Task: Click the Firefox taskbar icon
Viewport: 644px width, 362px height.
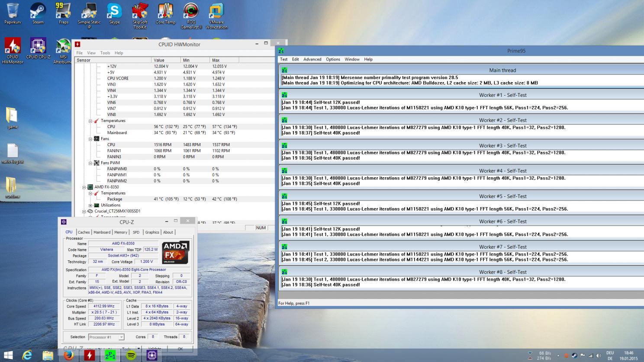Action: 68,355
